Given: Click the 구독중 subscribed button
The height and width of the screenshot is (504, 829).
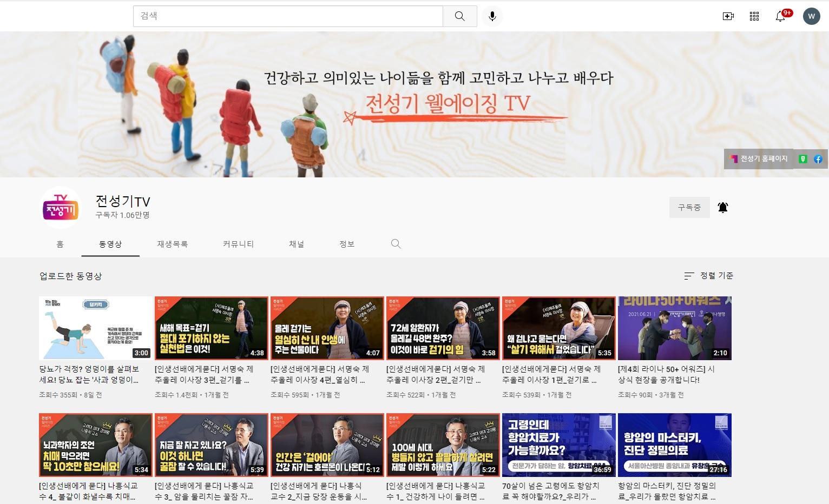Looking at the screenshot, I should (689, 207).
